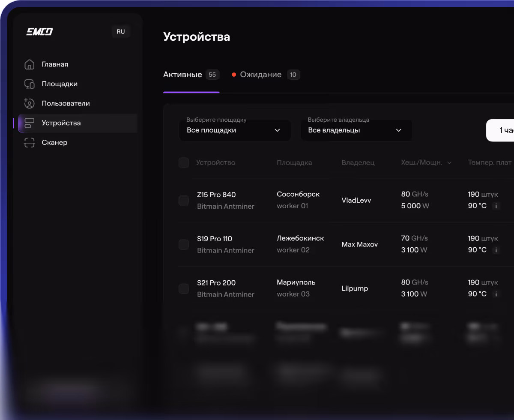The width and height of the screenshot is (514, 420).
Task: Open the Главная home icon
Action: (29, 65)
